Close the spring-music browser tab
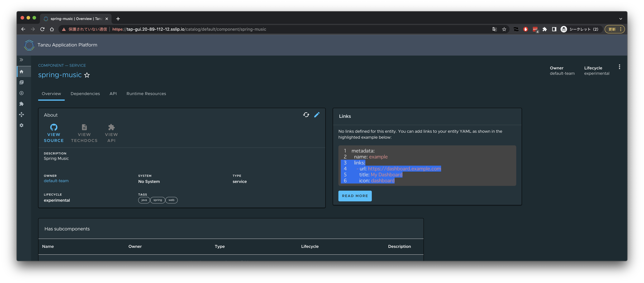The image size is (644, 283). [x=107, y=19]
